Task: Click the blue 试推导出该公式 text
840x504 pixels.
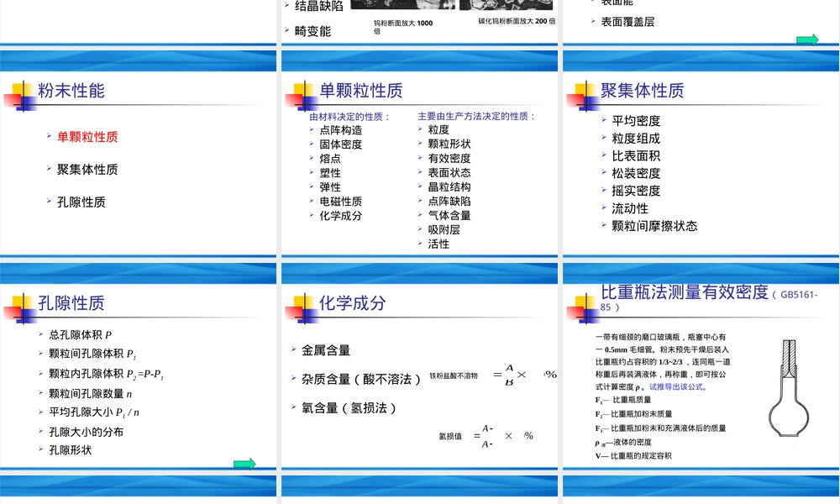Action: coord(679,386)
